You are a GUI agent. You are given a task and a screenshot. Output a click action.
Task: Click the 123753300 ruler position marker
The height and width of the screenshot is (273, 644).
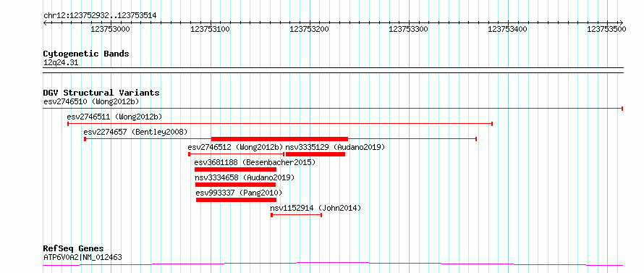point(409,29)
